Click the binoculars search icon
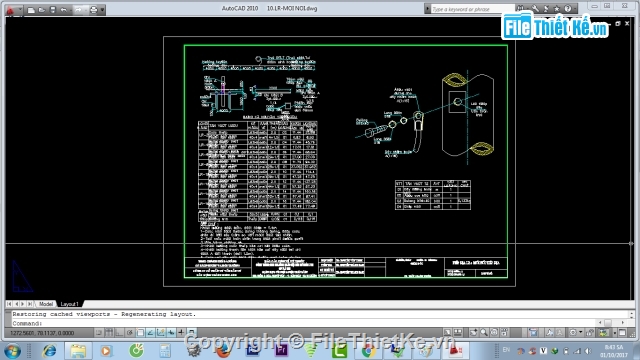Image resolution: width=640 pixels, height=360 pixels. tap(520, 9)
